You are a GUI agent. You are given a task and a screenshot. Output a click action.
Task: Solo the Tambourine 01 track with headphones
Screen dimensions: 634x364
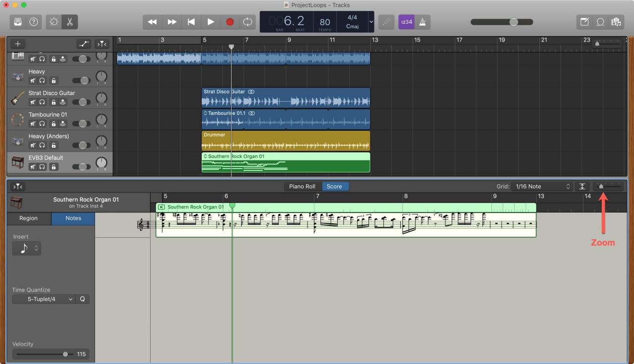click(42, 124)
